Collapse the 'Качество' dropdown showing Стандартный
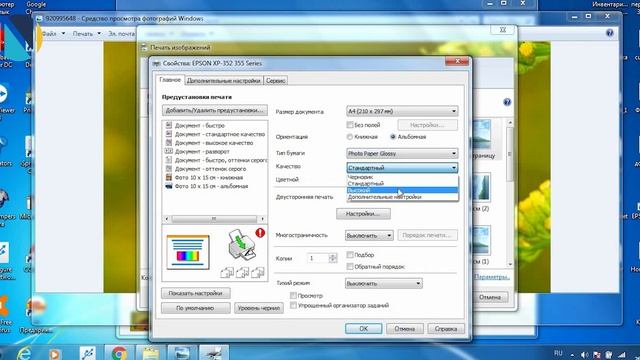 tap(402, 168)
